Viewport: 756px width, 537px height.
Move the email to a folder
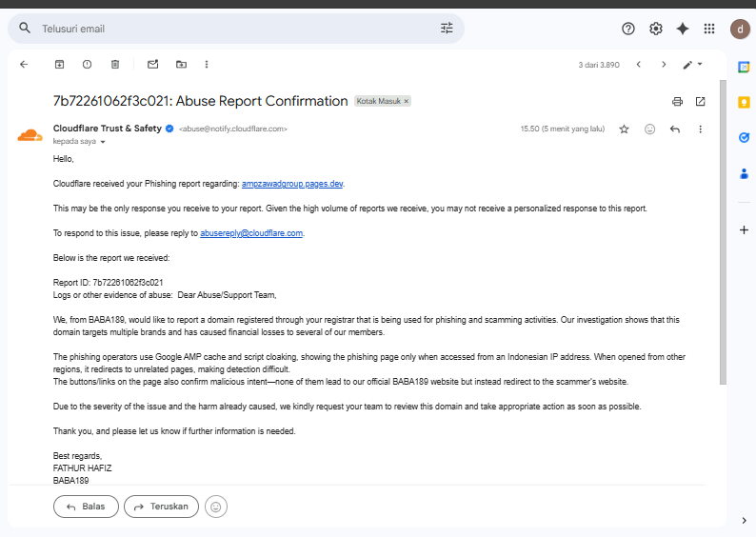tap(181, 64)
